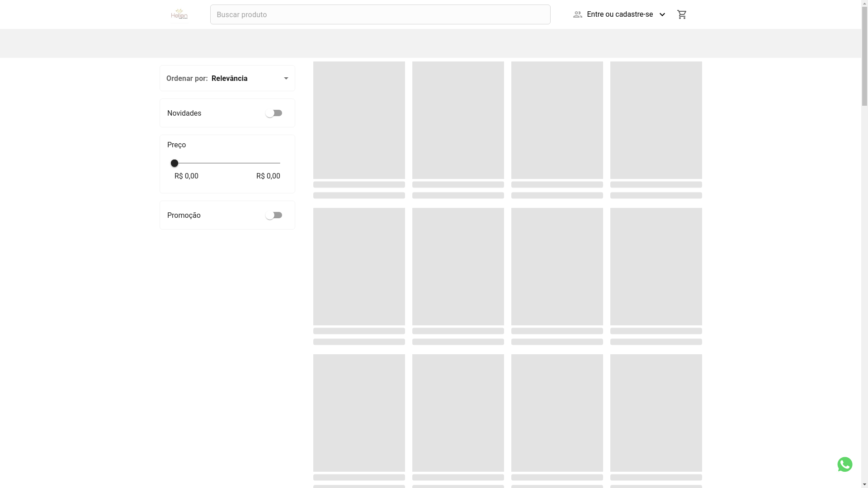This screenshot has height=488, width=868.
Task: Click the price slider handle
Action: tap(175, 163)
